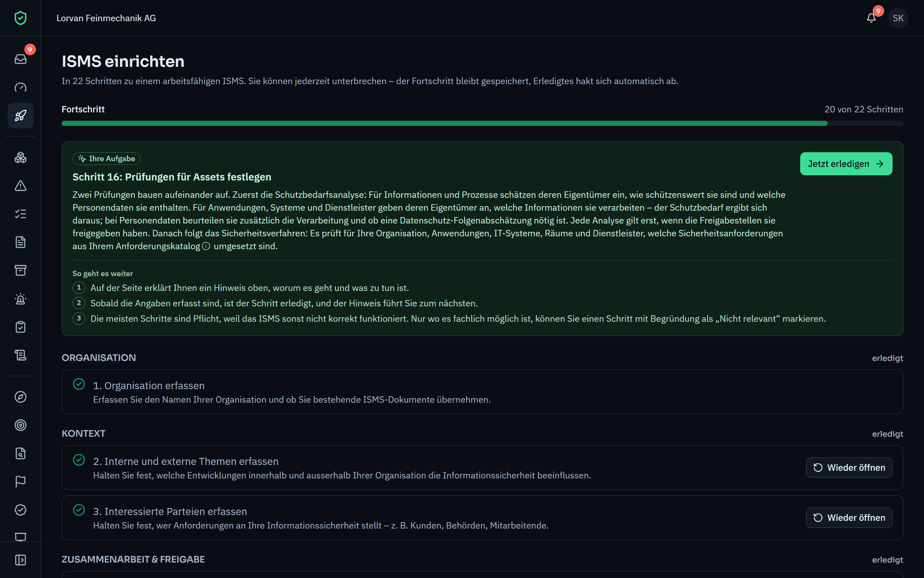Open the incidents siren icon
Viewport: 924px width, 578px height.
20,299
